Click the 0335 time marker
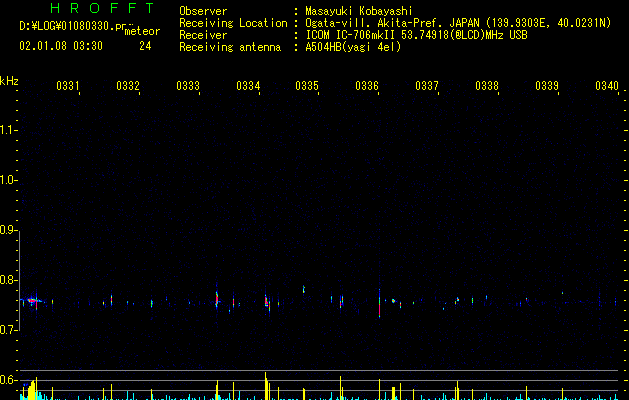The image size is (629, 400). coord(307,85)
